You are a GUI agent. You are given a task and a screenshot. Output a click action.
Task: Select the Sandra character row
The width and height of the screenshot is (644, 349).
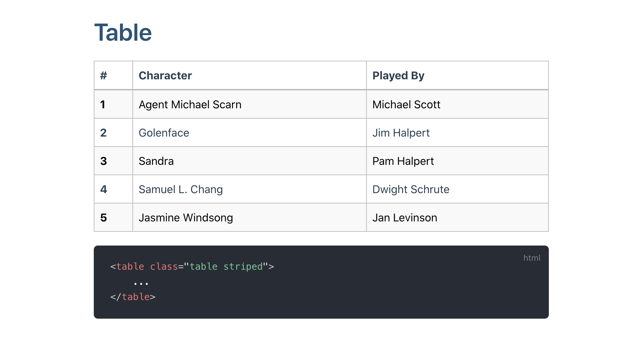[x=156, y=161]
